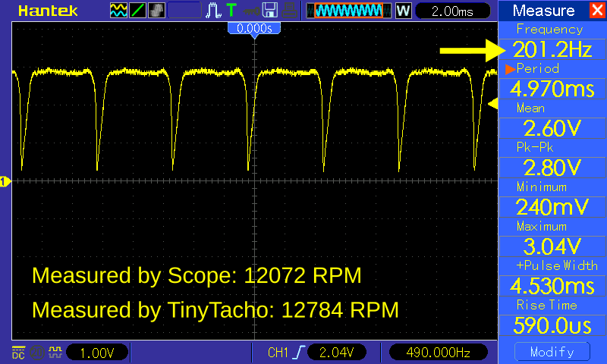607x364 pixels.
Task: Click the CH1 trigger source label
Action: point(278,353)
